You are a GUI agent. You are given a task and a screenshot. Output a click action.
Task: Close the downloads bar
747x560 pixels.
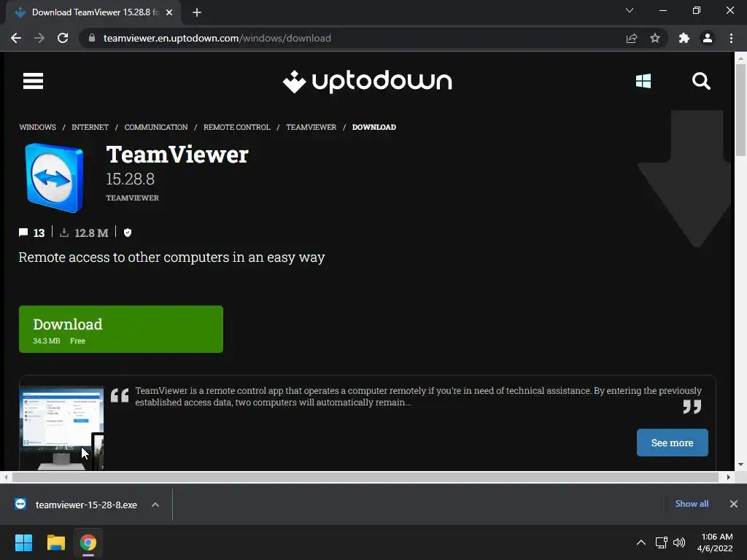click(x=734, y=504)
